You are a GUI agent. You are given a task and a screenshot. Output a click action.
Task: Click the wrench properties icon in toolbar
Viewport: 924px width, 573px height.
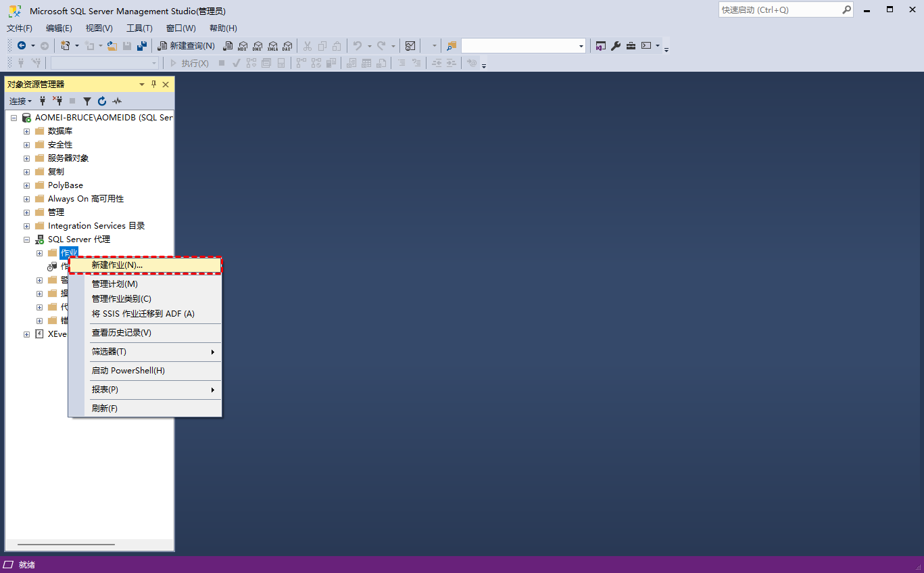tap(616, 46)
